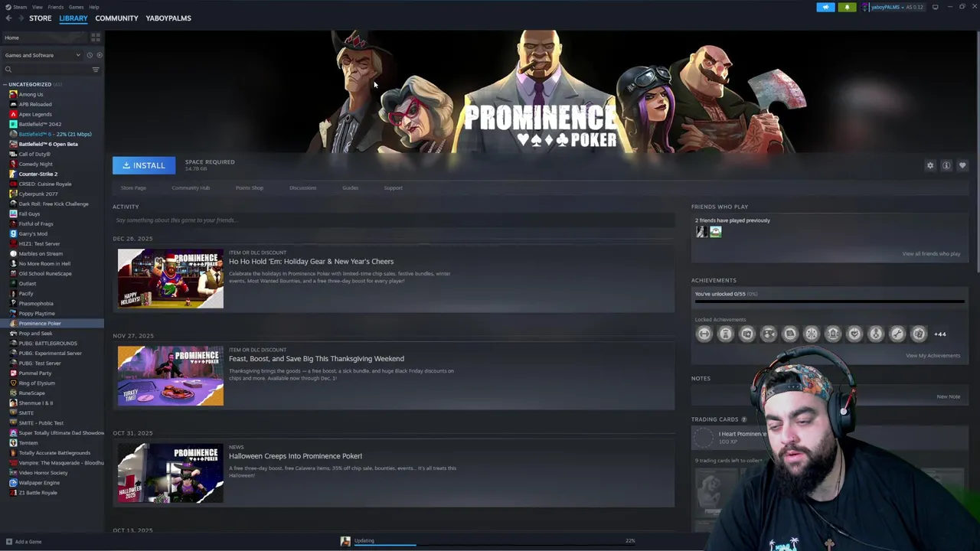
Task: Select Temtem in library list
Action: 52,442
